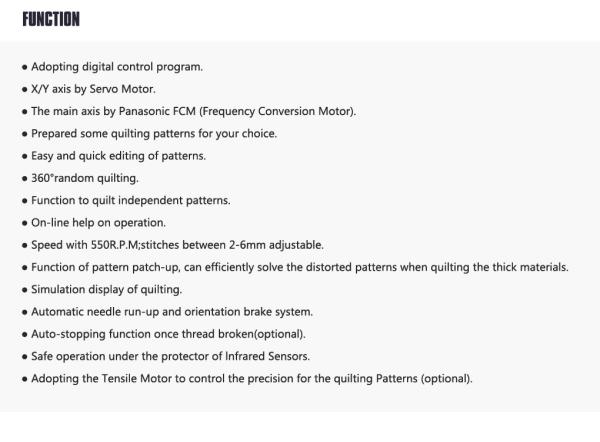Click 'Prepared some quilting patterns' text
600x442 pixels.
[x=154, y=134]
